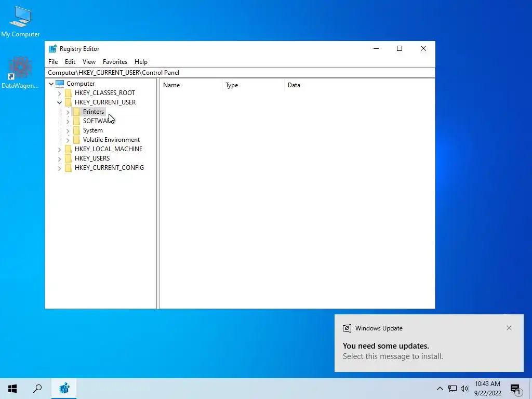The width and height of the screenshot is (532, 399).
Task: Click the Windows Update notification icon
Action: pos(347,328)
